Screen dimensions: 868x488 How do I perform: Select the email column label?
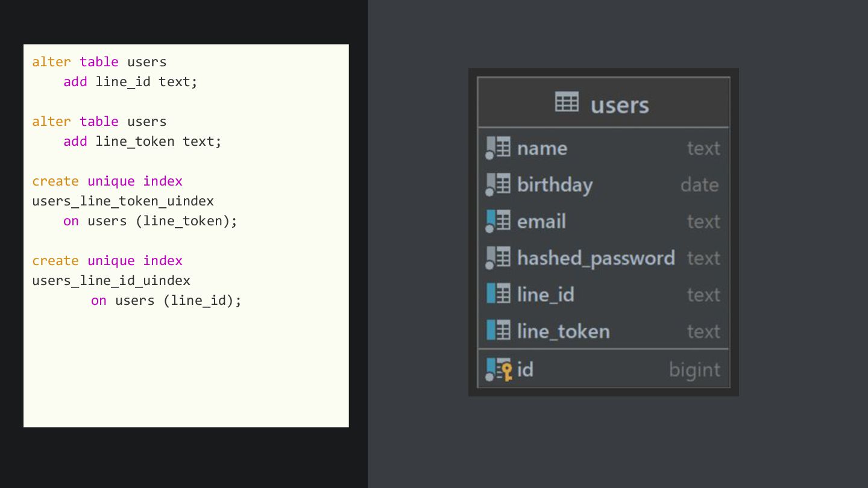541,221
